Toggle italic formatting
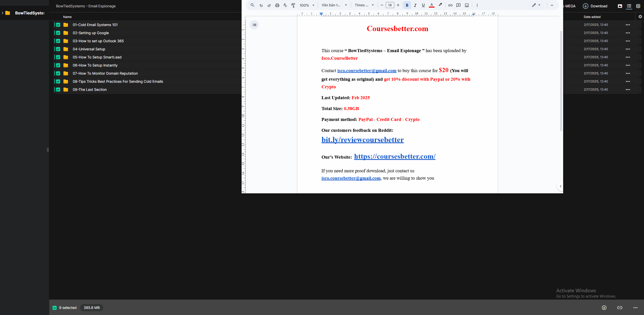The width and height of the screenshot is (644, 315). click(415, 5)
